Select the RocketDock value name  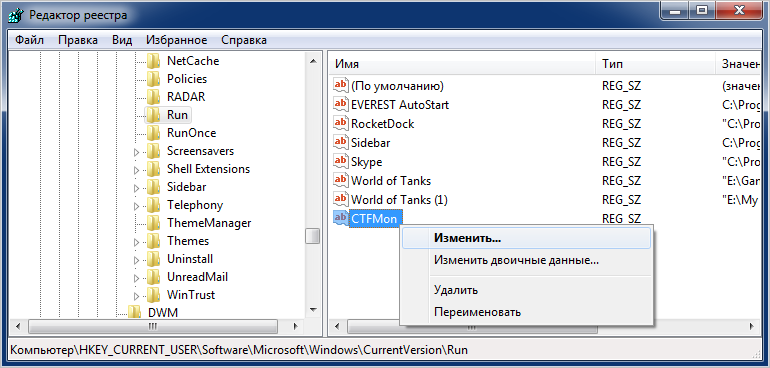382,123
